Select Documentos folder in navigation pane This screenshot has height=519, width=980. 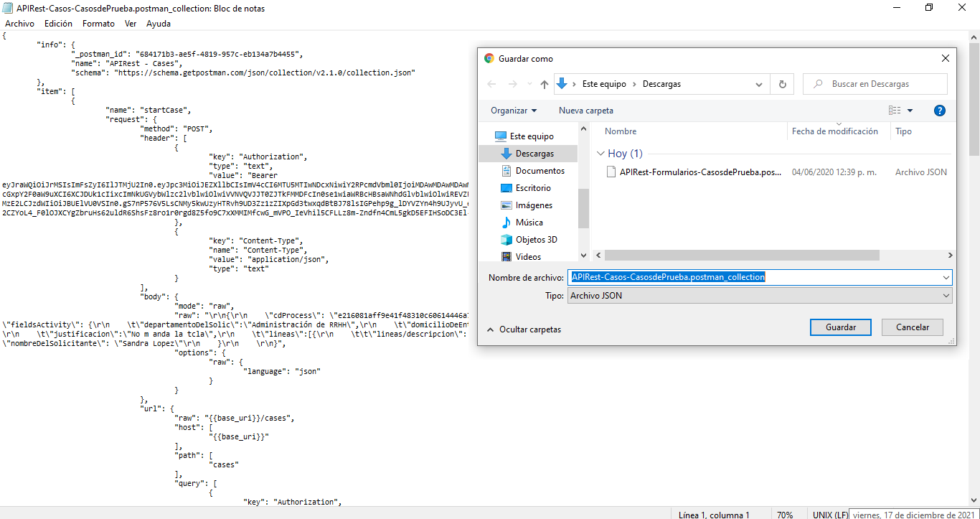(x=540, y=171)
